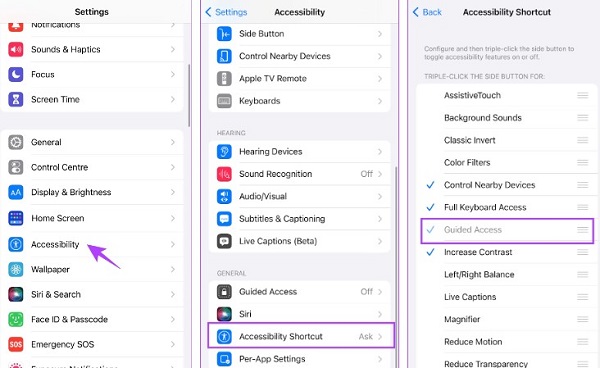The image size is (600, 368).
Task: Tap the Live Captions (Beta) icon
Action: click(x=224, y=241)
